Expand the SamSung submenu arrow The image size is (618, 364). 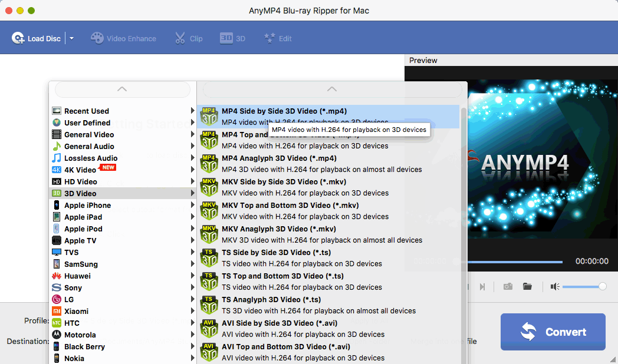point(192,264)
